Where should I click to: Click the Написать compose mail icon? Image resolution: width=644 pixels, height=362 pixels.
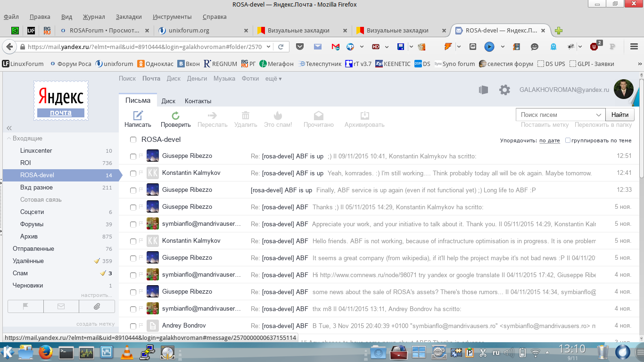click(138, 115)
